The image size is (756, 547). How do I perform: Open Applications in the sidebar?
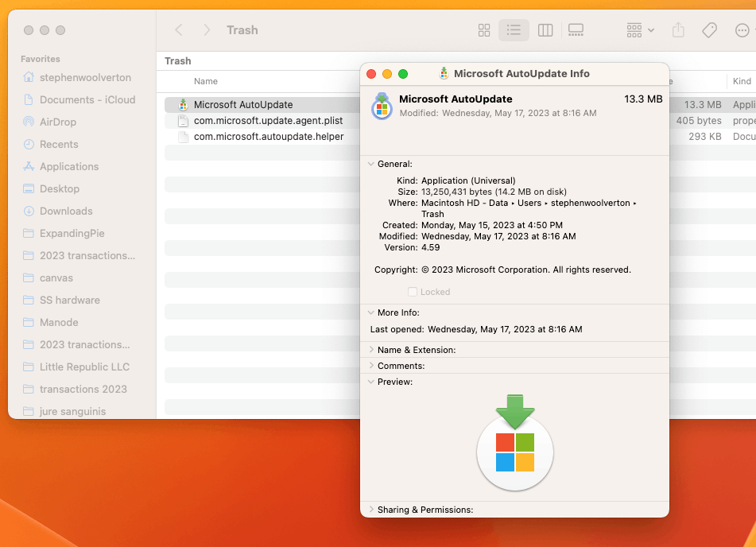click(69, 166)
